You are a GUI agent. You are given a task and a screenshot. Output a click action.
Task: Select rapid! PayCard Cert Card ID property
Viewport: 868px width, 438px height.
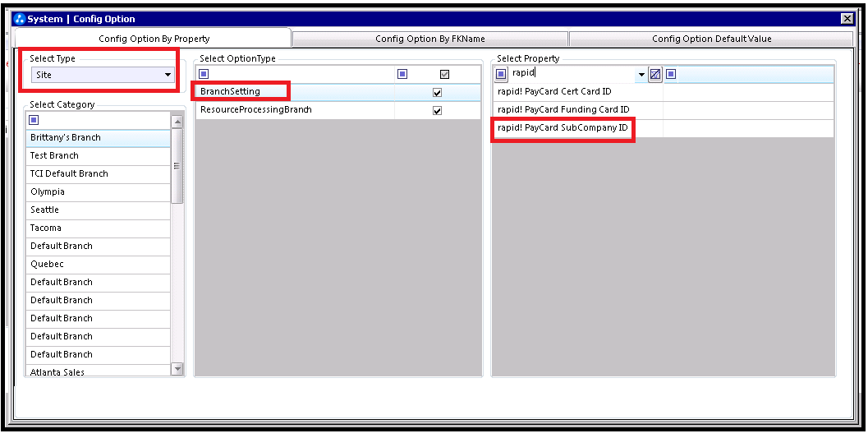[x=663, y=92]
